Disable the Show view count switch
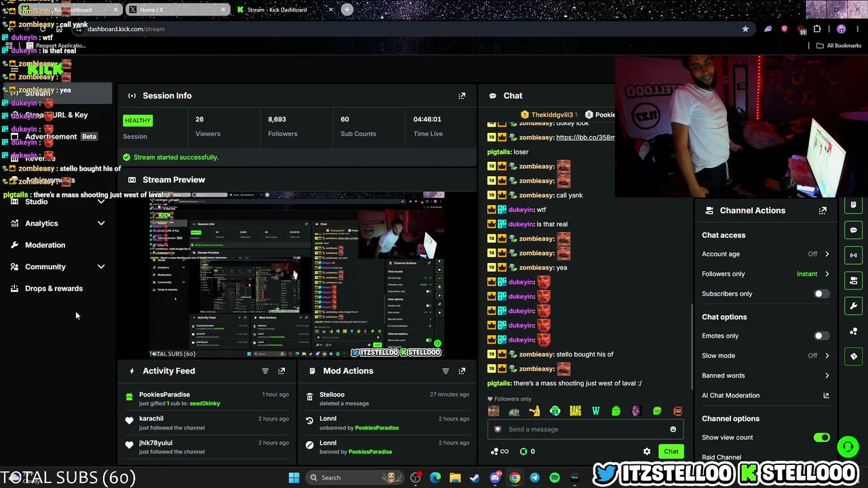 pos(821,438)
